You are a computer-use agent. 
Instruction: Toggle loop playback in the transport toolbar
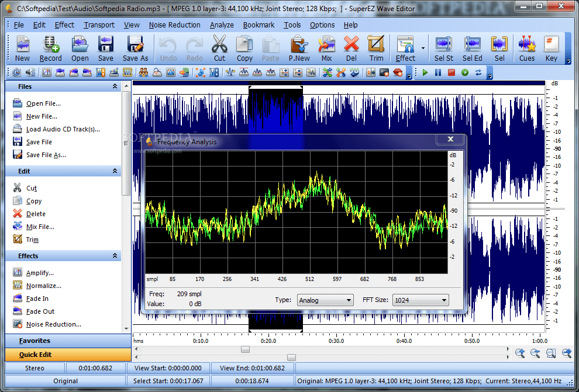tap(478, 72)
